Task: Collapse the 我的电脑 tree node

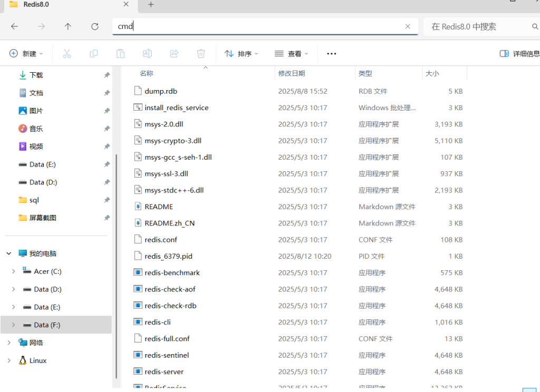Action: (x=9, y=253)
